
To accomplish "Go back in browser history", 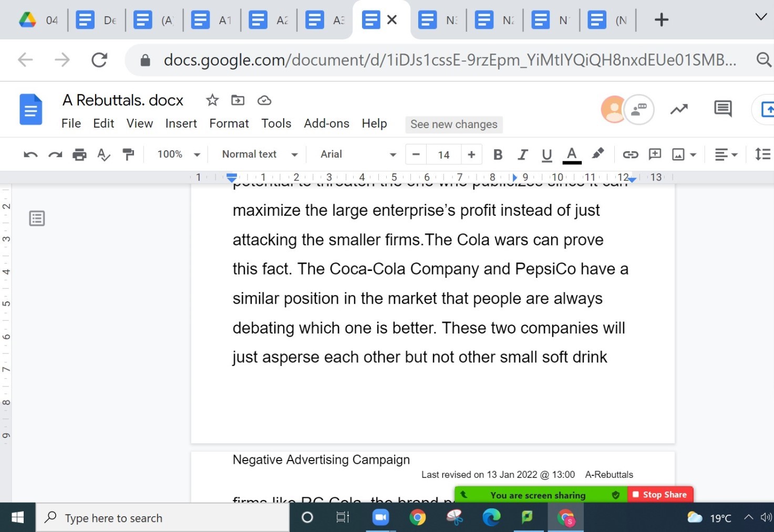I will pos(25,60).
